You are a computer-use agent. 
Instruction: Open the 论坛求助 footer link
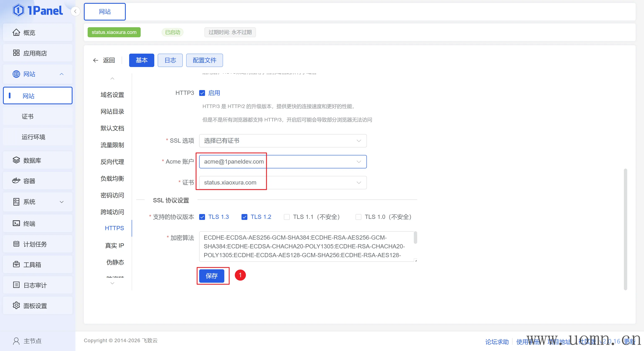497,342
